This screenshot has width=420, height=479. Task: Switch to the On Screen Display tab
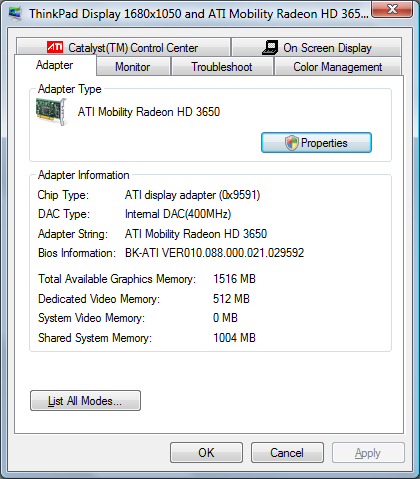317,47
